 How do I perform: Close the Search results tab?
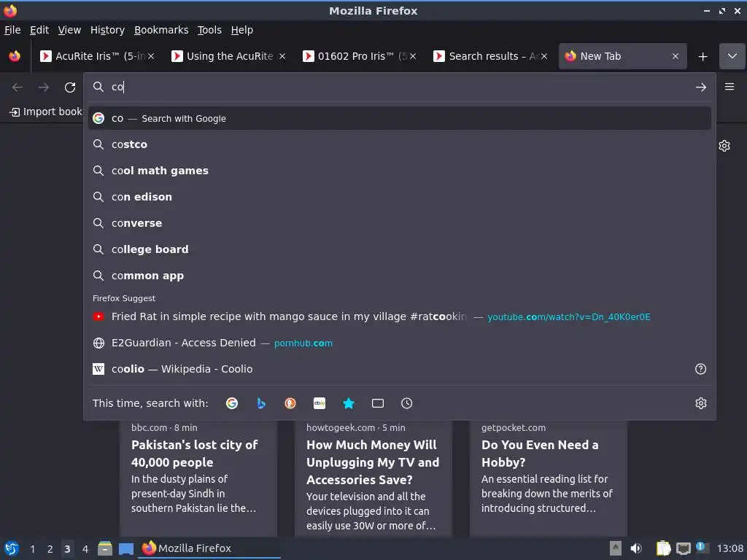[x=544, y=56]
